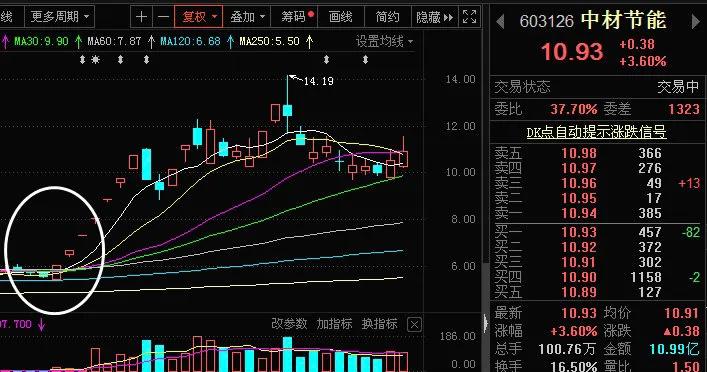Click 换手 value 16.50%
This screenshot has height=372, width=707.
574,366
